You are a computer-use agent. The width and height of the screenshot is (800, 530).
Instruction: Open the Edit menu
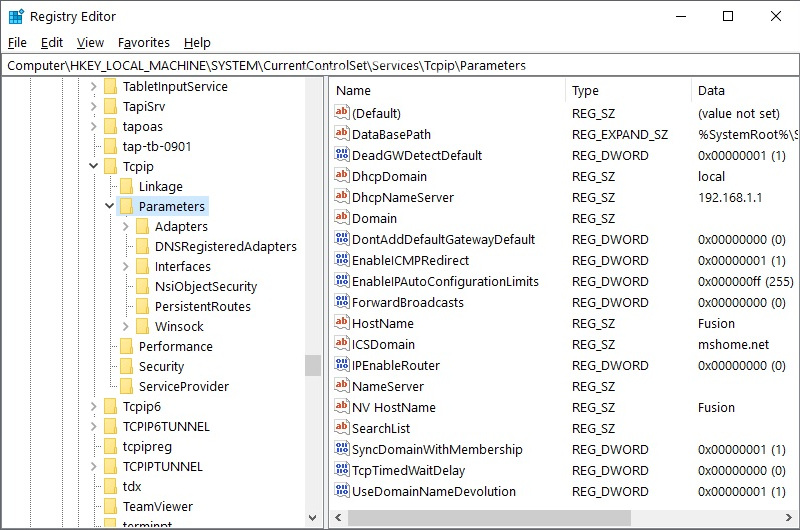(52, 43)
